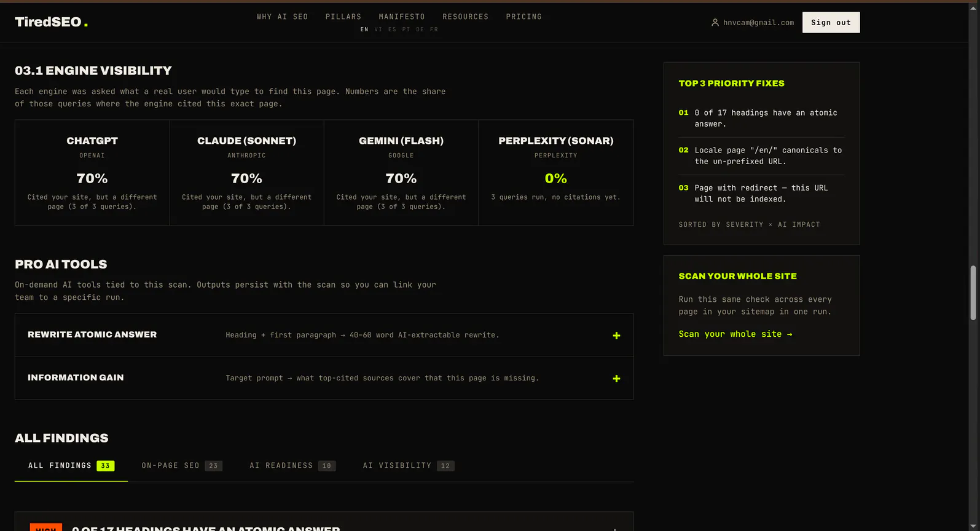Image resolution: width=980 pixels, height=531 pixels.
Task: Open the Pillars navigation link
Action: 343,17
